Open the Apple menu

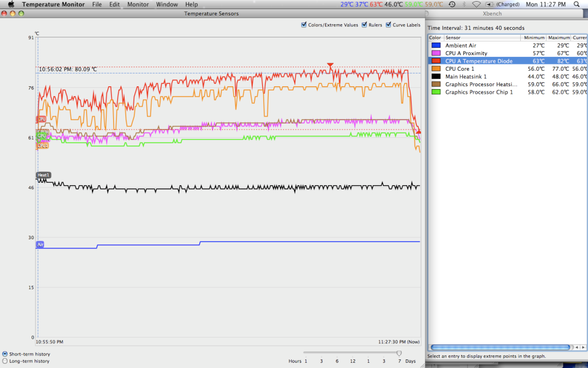click(10, 4)
